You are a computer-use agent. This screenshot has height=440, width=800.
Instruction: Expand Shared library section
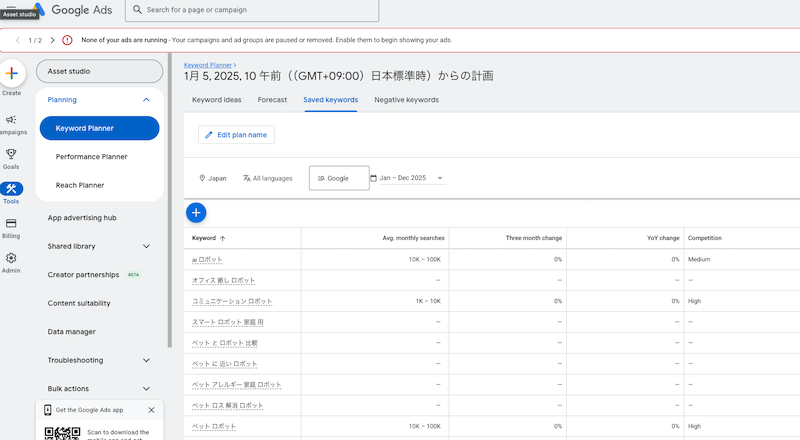pyautogui.click(x=146, y=246)
